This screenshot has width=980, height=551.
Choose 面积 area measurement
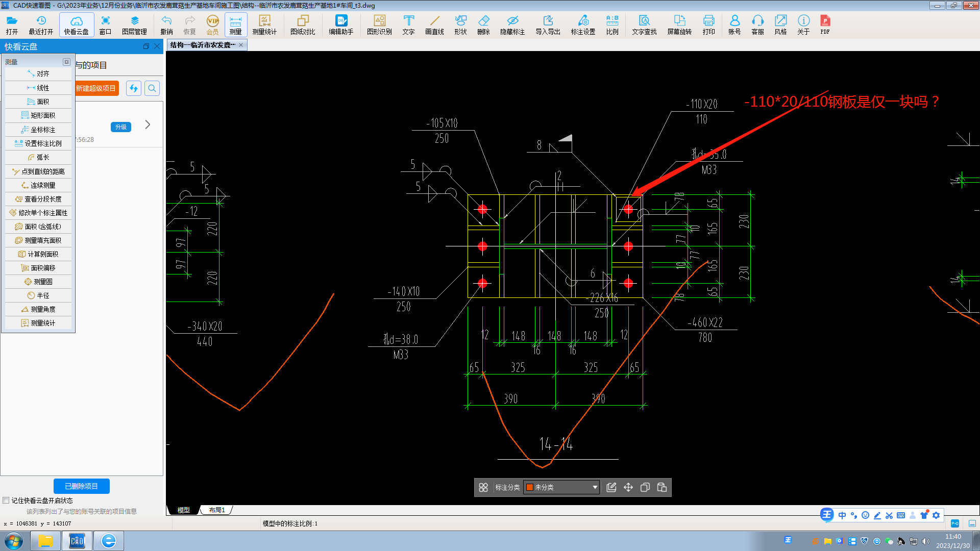click(x=38, y=102)
